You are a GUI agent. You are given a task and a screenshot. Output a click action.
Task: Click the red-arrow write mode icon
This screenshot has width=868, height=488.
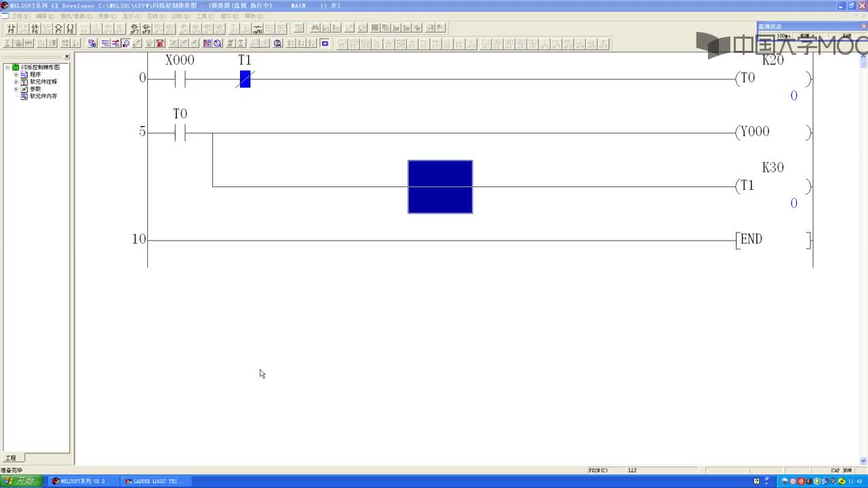point(116,43)
